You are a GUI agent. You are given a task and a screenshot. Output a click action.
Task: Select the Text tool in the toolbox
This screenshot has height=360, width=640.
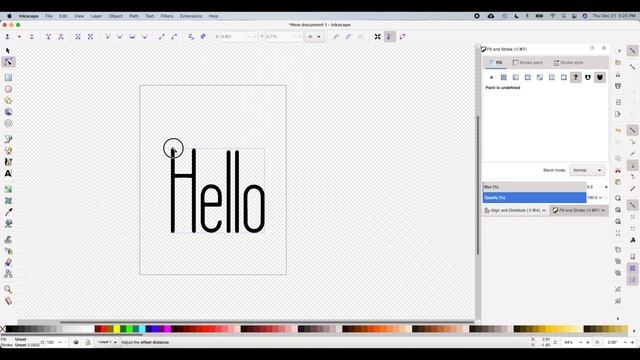point(8,173)
